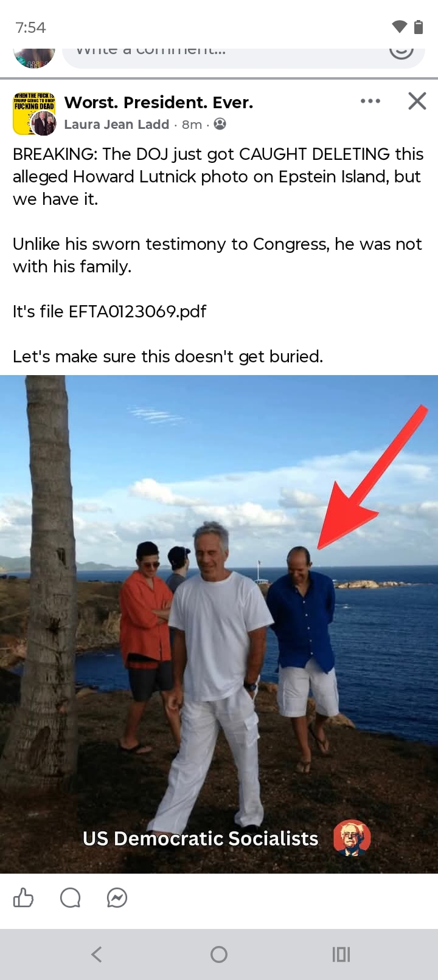
Task: Focus the Write a comment field
Action: (243, 55)
